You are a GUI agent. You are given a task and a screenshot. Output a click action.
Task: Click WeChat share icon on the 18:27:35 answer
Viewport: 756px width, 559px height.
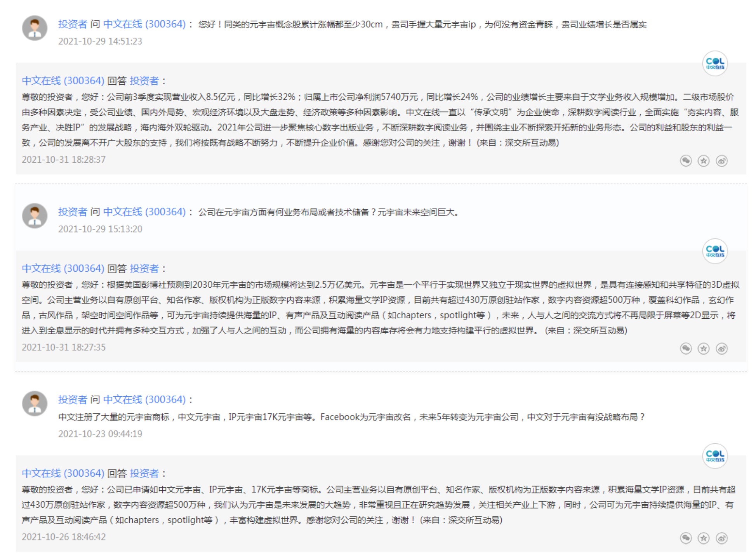tap(686, 349)
